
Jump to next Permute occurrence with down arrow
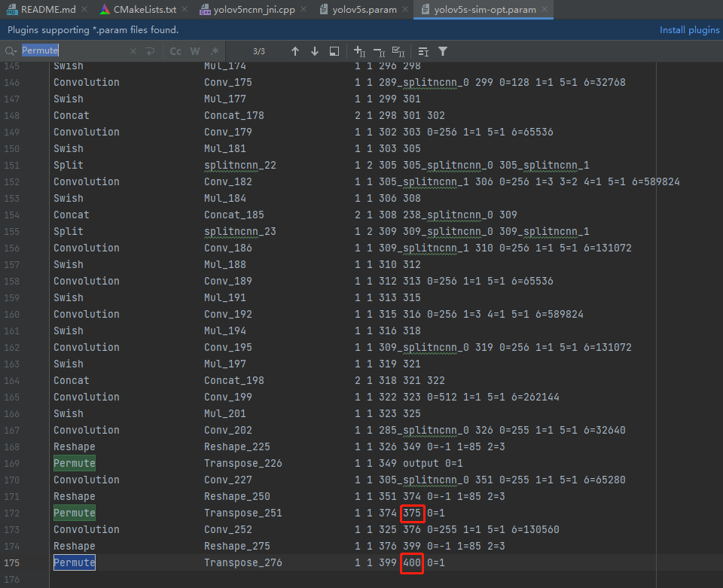[x=314, y=51]
